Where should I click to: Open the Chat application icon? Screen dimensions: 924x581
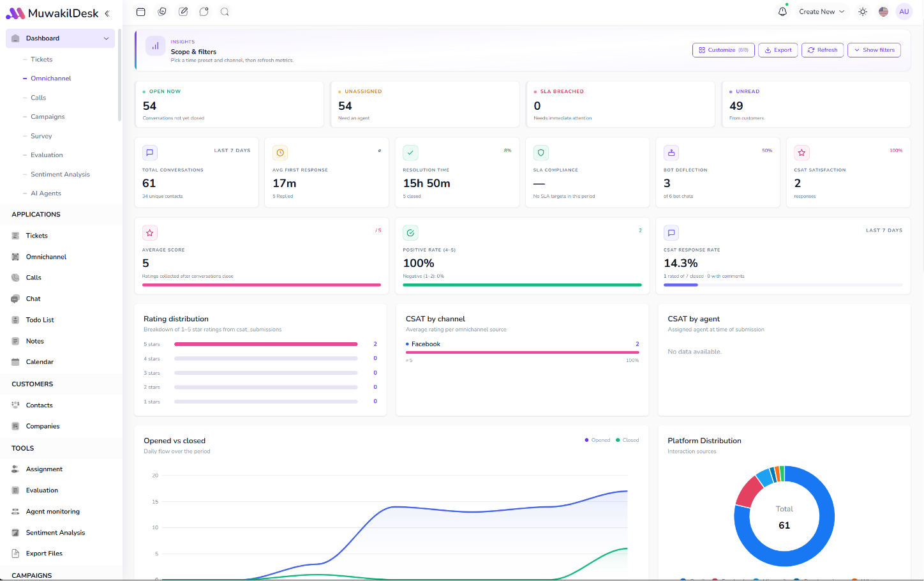pos(15,299)
